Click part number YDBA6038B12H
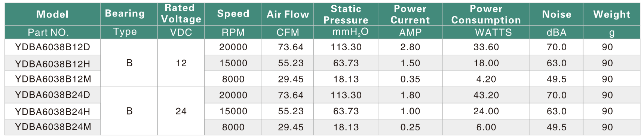The image size is (644, 139). coord(53,64)
